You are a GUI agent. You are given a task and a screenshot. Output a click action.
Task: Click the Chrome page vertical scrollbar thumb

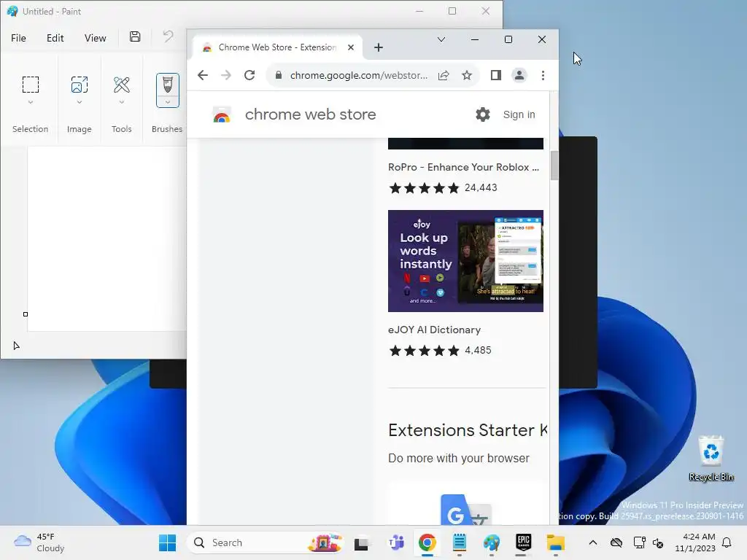[x=554, y=166]
